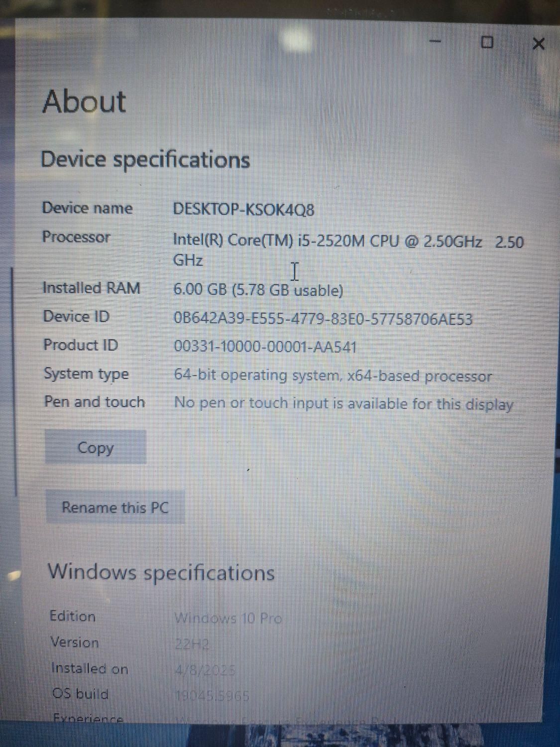560x747 pixels.
Task: Click the 6.00 GB installed RAM value
Action: (258, 289)
